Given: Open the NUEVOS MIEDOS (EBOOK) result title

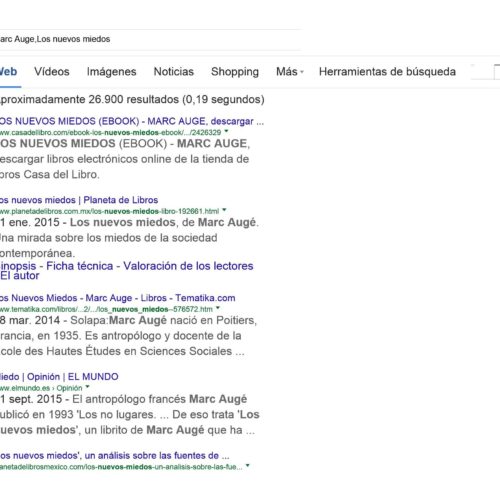Looking at the screenshot, I should coord(132,121).
